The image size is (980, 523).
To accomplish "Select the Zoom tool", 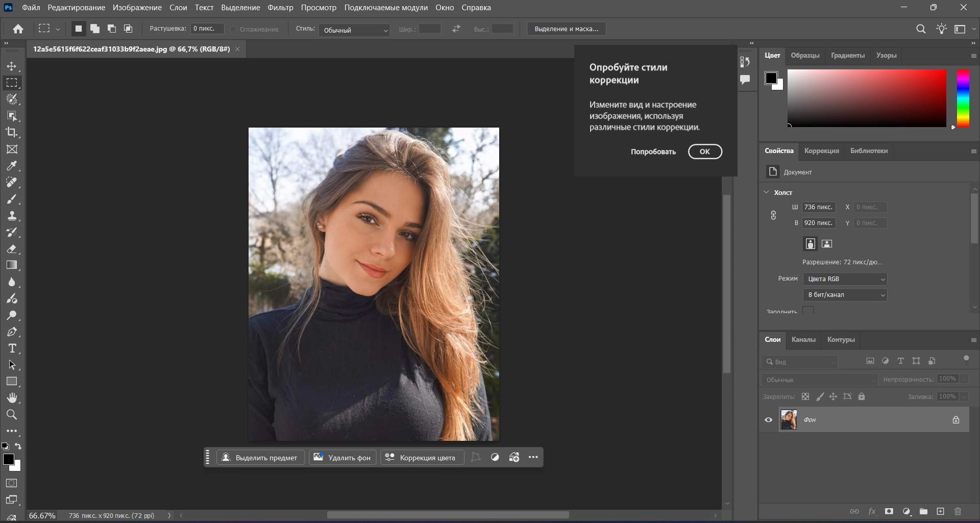I will (x=12, y=414).
